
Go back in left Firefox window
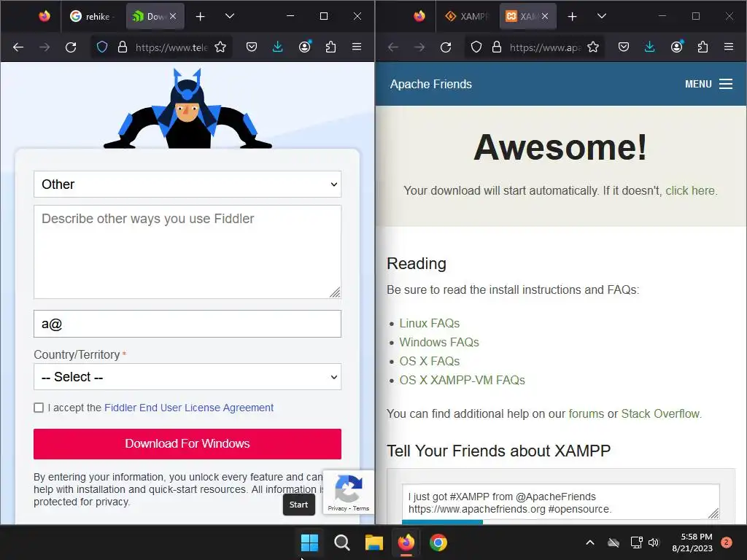(18, 47)
